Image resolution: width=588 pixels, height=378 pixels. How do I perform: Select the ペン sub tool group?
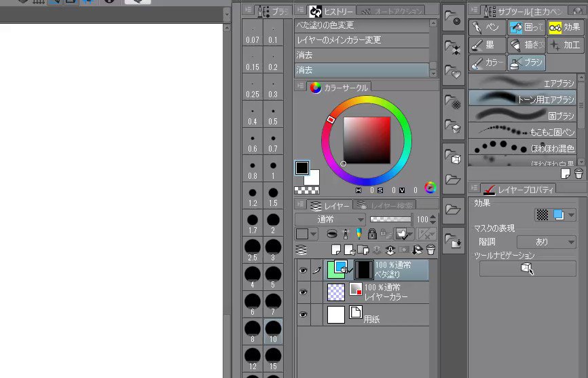click(x=487, y=27)
